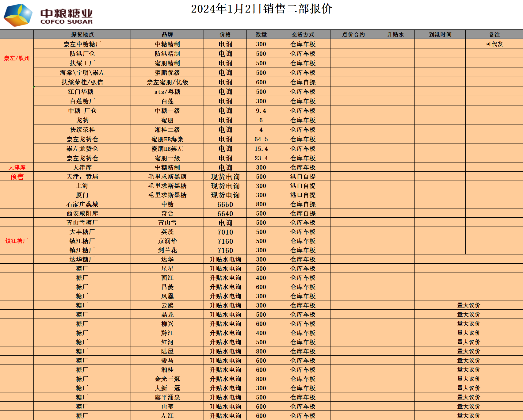
Task: Select the 品牌 column header
Action: click(167, 35)
